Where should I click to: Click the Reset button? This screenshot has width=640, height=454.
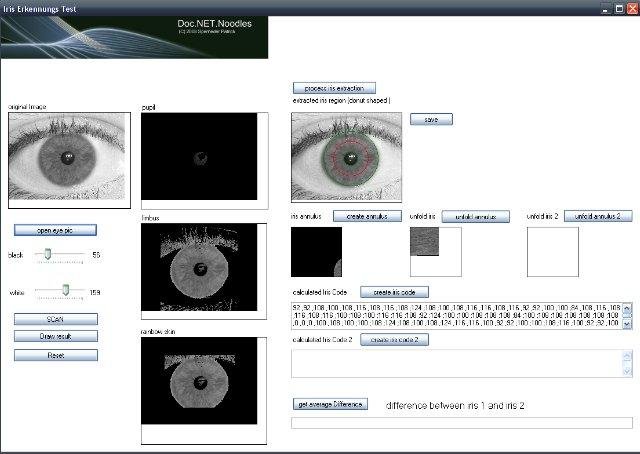point(56,355)
